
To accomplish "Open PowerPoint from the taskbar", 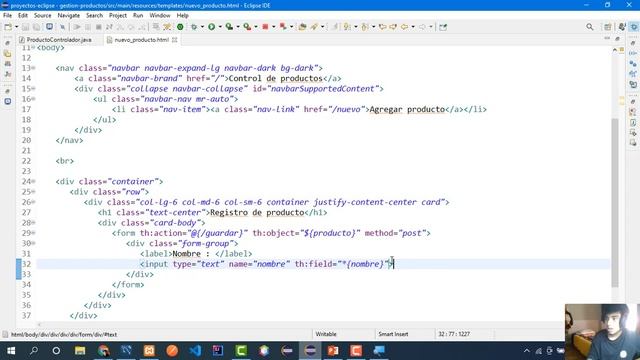I will [x=333, y=351].
